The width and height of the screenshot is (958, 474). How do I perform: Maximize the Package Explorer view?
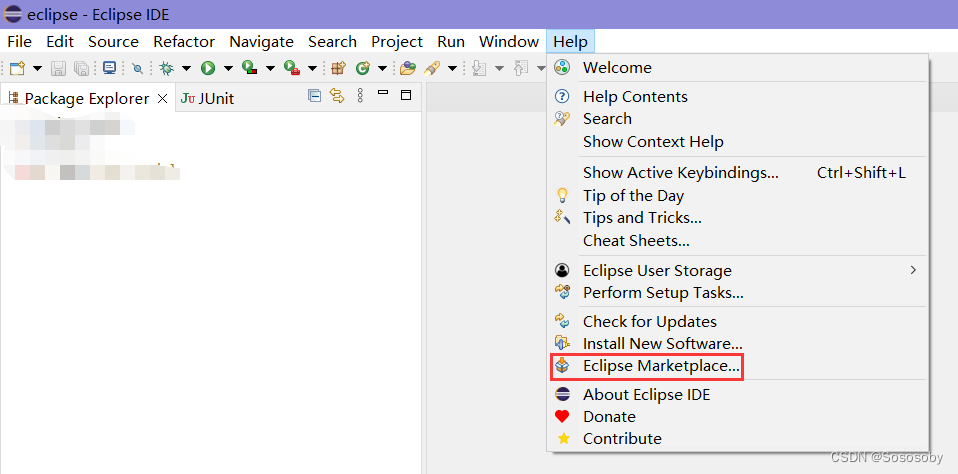(406, 95)
